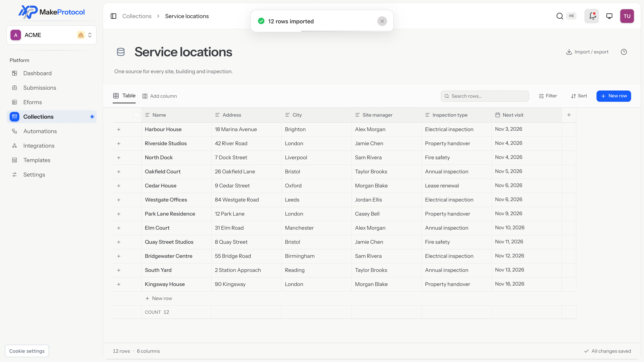The width and height of the screenshot is (644, 362).
Task: Select the Table view tab
Action: (124, 96)
